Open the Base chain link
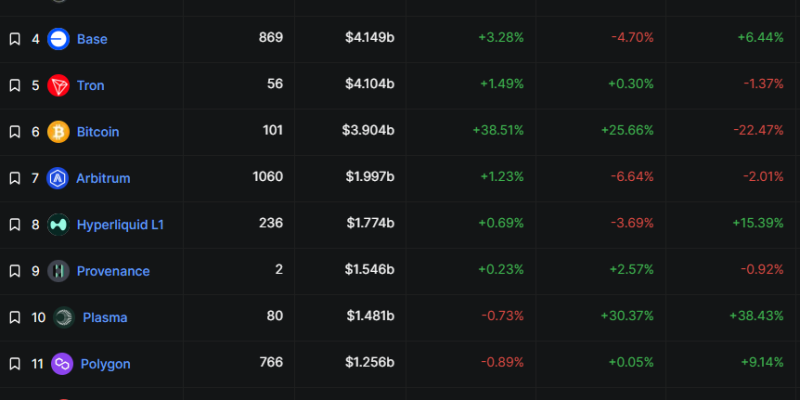 92,39
